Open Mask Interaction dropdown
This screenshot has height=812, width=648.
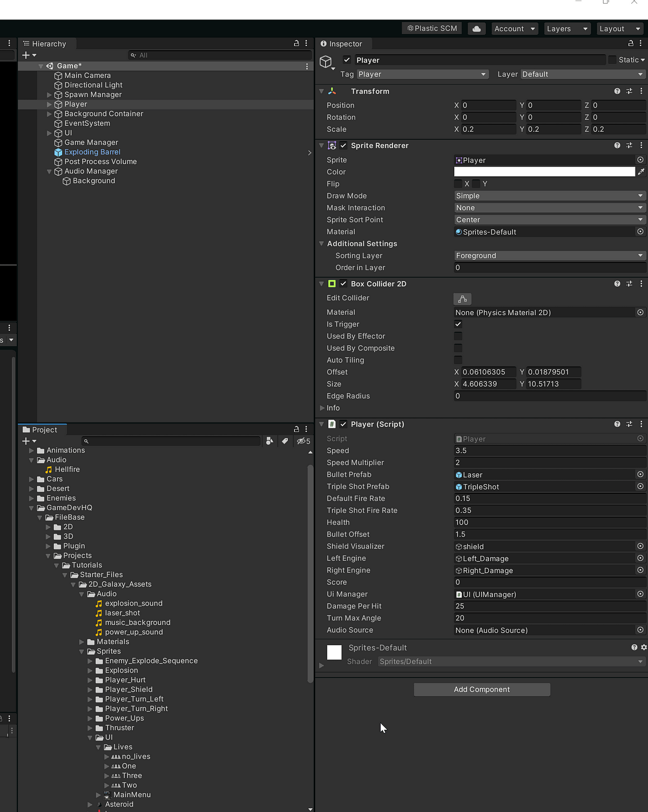pos(550,207)
